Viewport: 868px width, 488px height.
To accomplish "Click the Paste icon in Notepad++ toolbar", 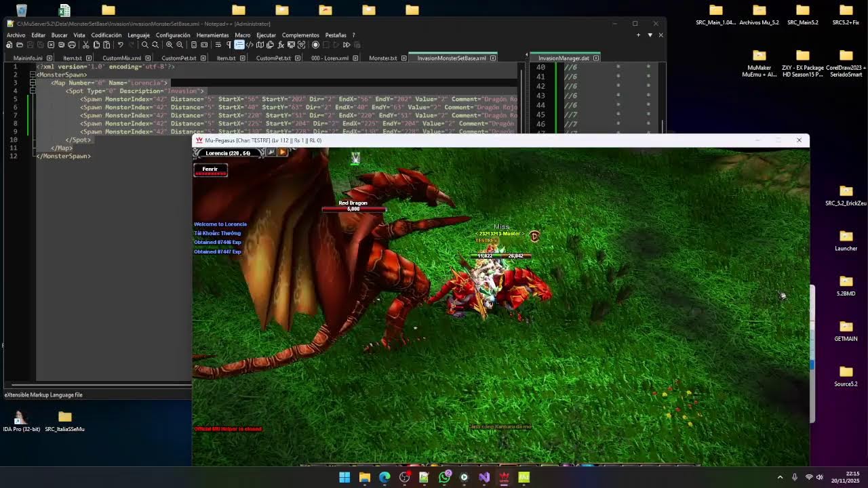I will point(106,45).
